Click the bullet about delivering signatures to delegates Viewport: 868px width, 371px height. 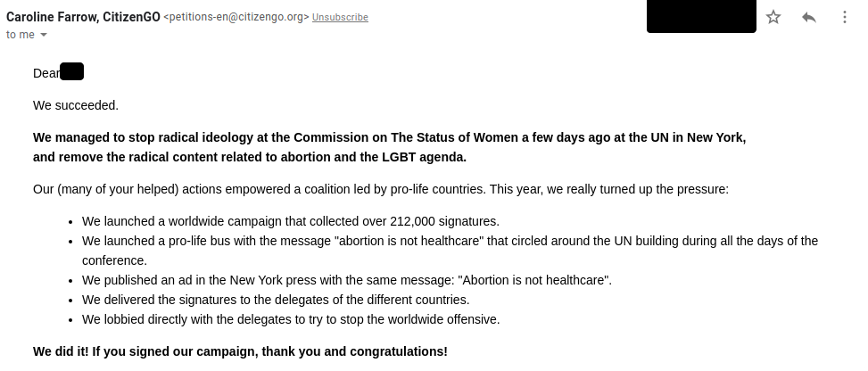pos(276,300)
